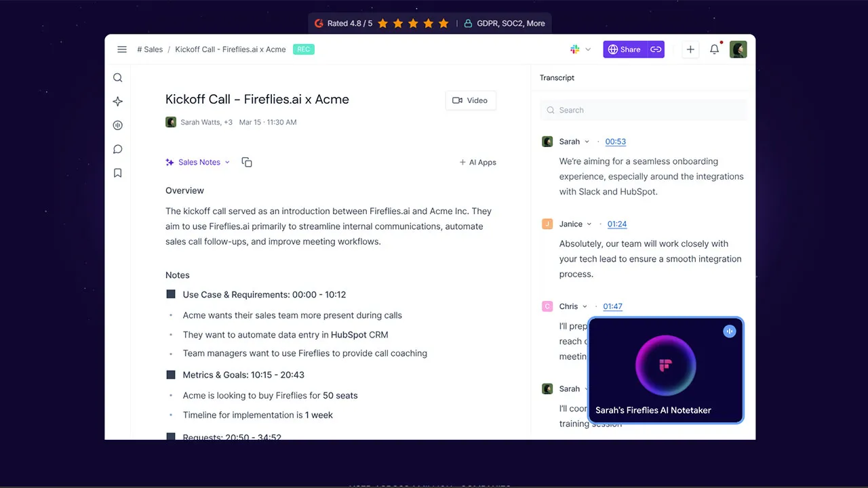Open the comments bubble icon

pos(117,149)
